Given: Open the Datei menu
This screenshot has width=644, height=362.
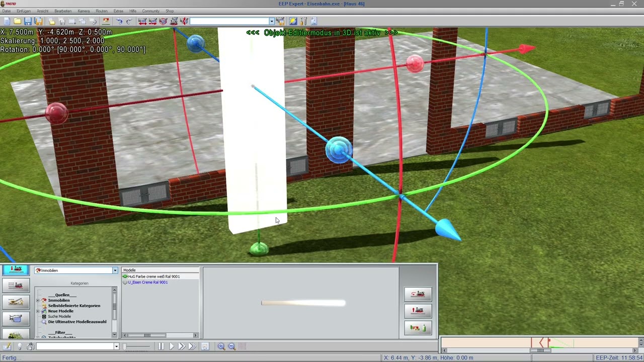Looking at the screenshot, I should click(6, 11).
